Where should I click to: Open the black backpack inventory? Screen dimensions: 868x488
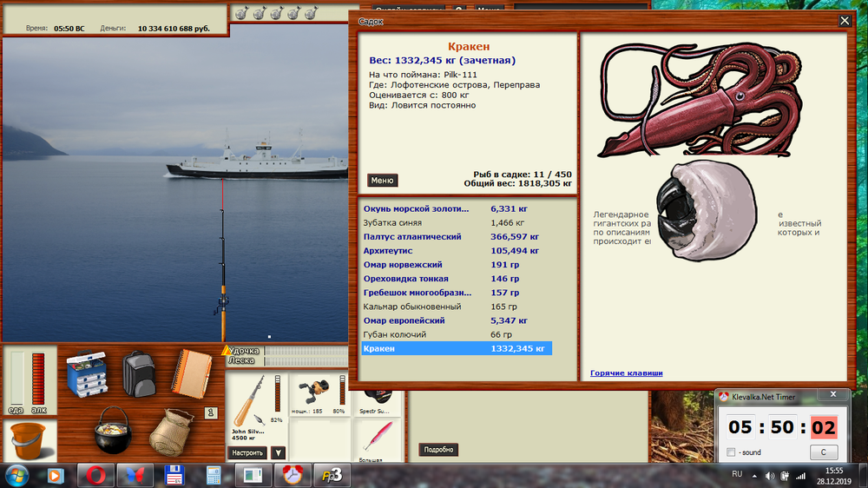[x=138, y=373]
